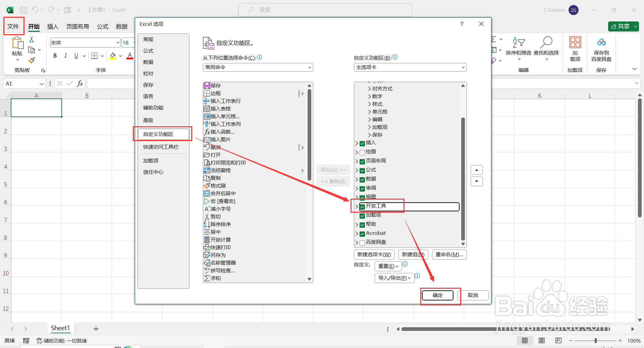The width and height of the screenshot is (644, 348).
Task: Enable the 绘图 tab checkbox
Action: pyautogui.click(x=362, y=152)
